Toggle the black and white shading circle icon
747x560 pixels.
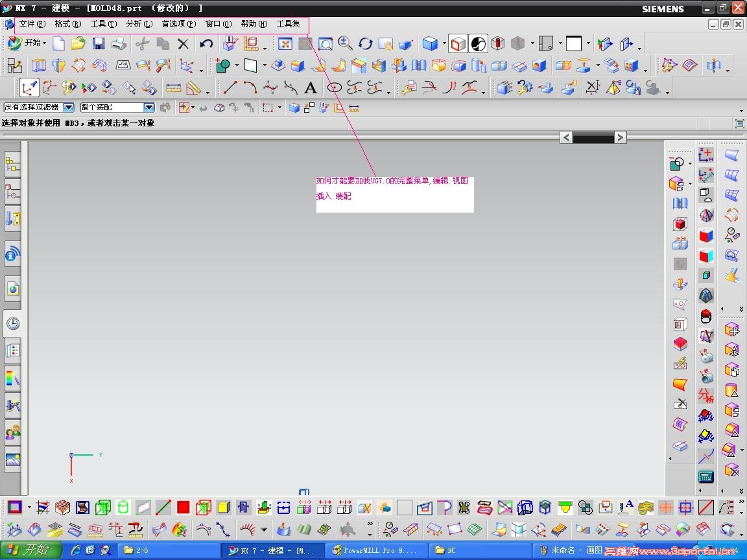478,44
